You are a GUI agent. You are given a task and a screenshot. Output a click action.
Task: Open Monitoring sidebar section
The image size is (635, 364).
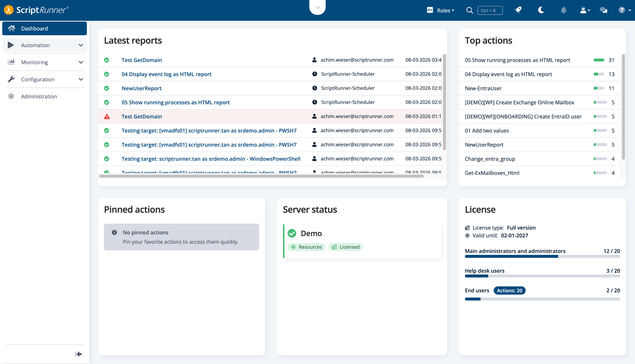(x=44, y=62)
